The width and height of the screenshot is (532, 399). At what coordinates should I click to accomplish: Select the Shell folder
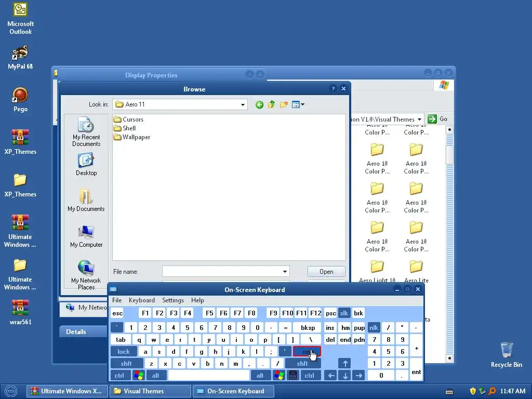pyautogui.click(x=125, y=128)
